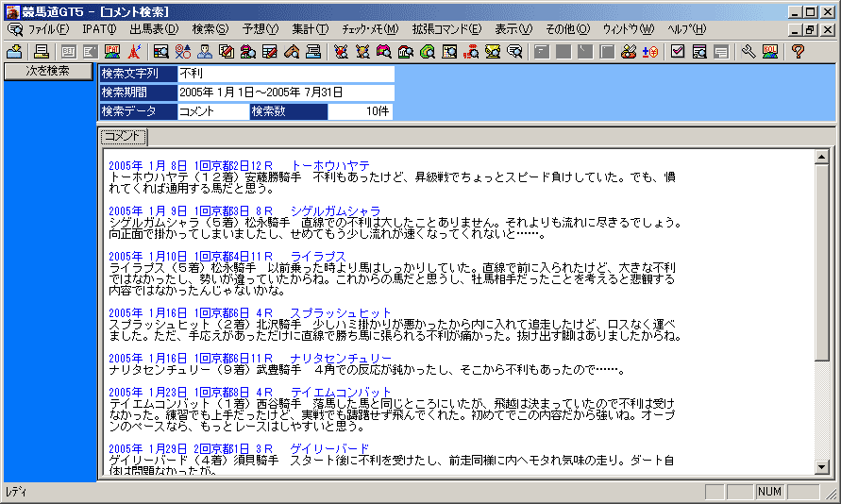Click the checkmark memo toolbar icon
The width and height of the screenshot is (841, 504).
pyautogui.click(x=677, y=51)
